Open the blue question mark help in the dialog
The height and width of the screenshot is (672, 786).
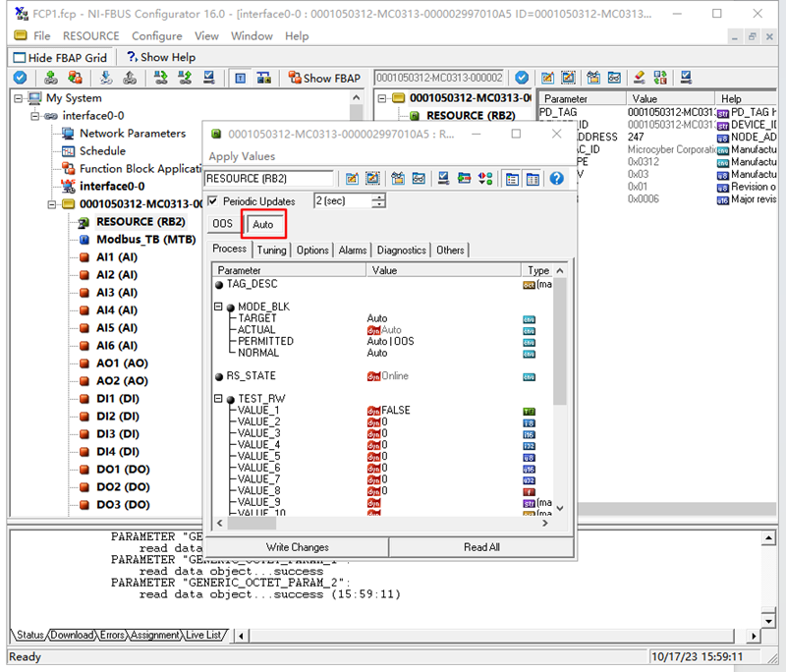[556, 179]
